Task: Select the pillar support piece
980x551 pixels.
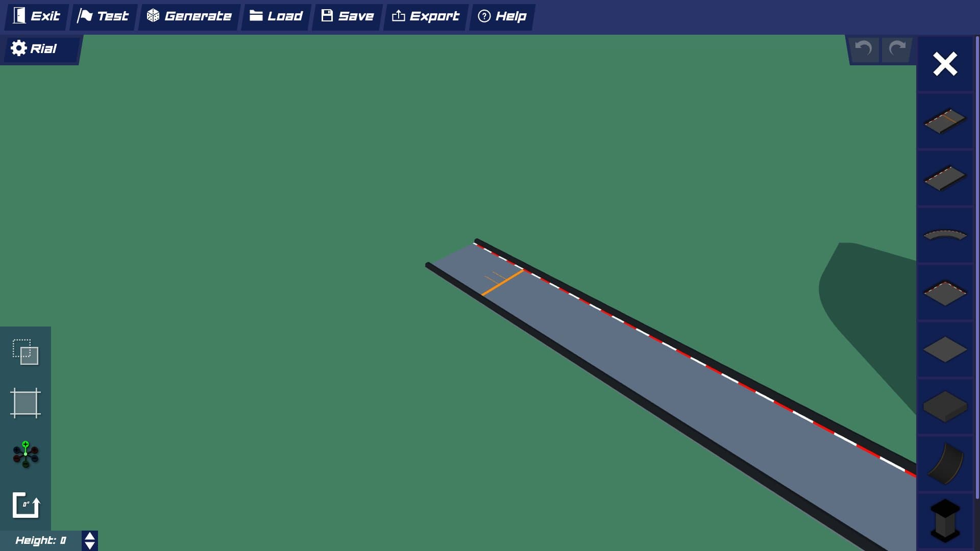Action: (945, 520)
